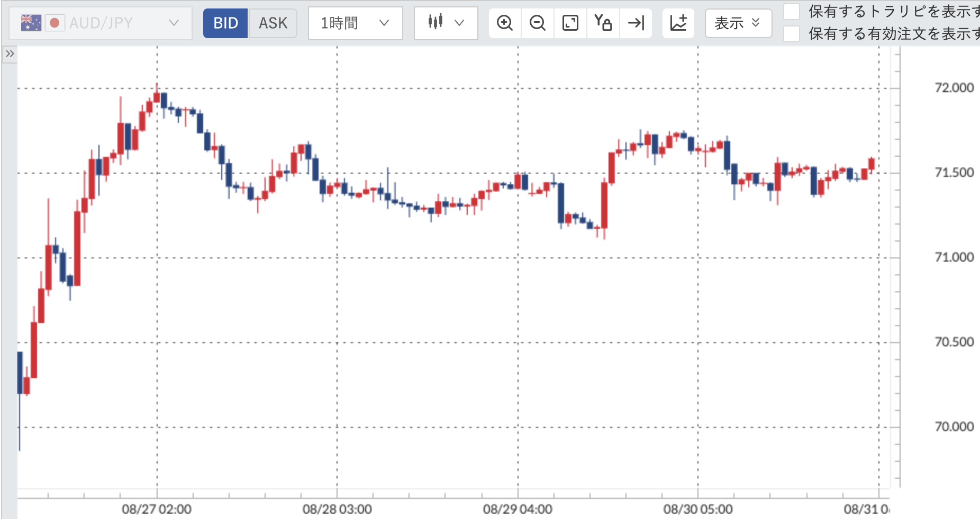
Task: Switch to BID price view
Action: (x=225, y=23)
